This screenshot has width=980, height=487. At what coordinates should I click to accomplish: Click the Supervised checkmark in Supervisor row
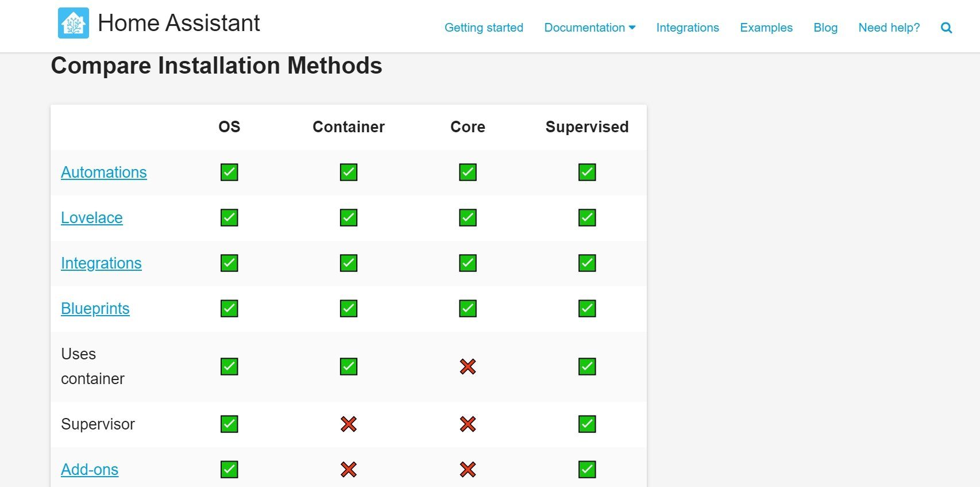pyautogui.click(x=587, y=424)
